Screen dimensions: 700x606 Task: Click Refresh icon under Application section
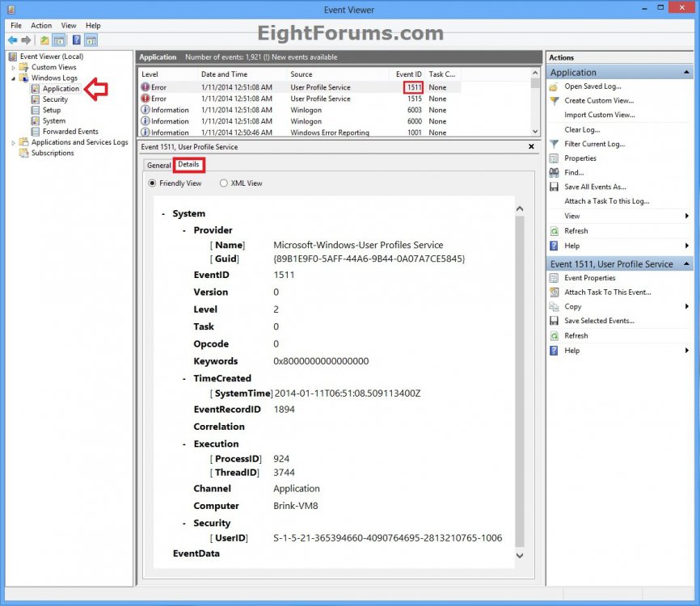554,231
